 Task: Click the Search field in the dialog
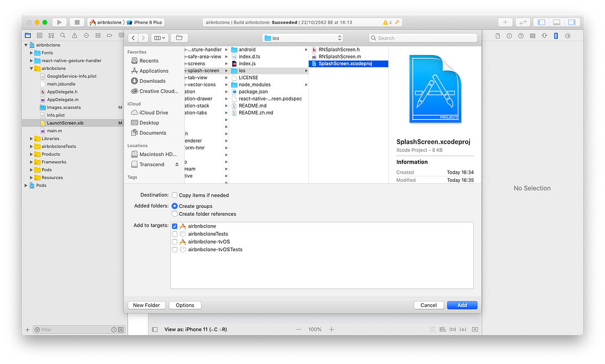coord(423,38)
